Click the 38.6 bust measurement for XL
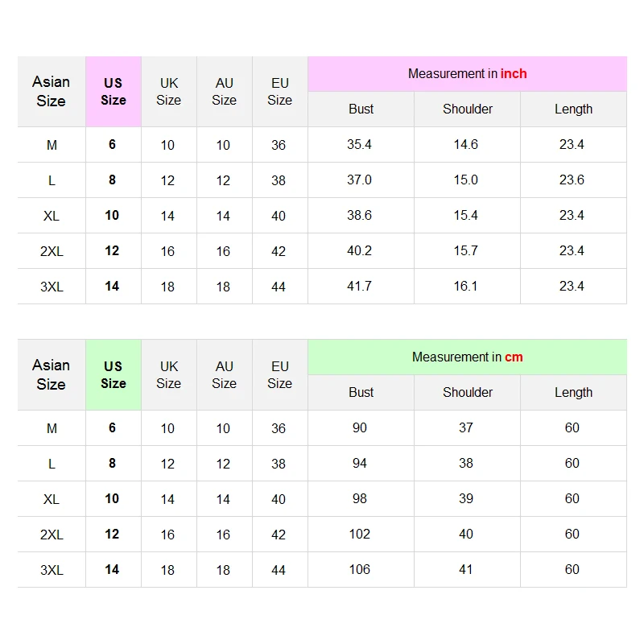 tap(360, 216)
